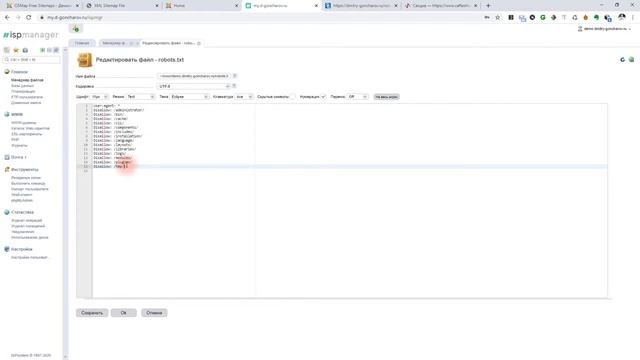Open phpMyAdmin in the sidebar
This screenshot has height=360, width=640.
coord(22,200)
